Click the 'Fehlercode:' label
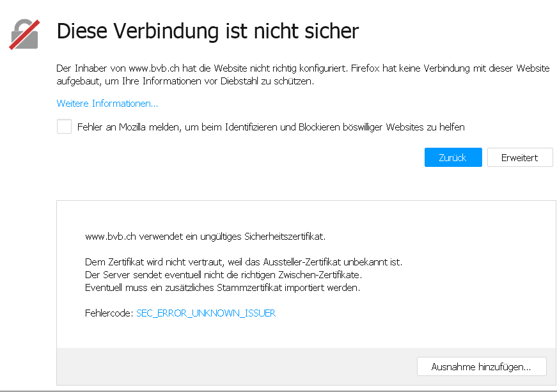This screenshot has width=557, height=392. [109, 313]
